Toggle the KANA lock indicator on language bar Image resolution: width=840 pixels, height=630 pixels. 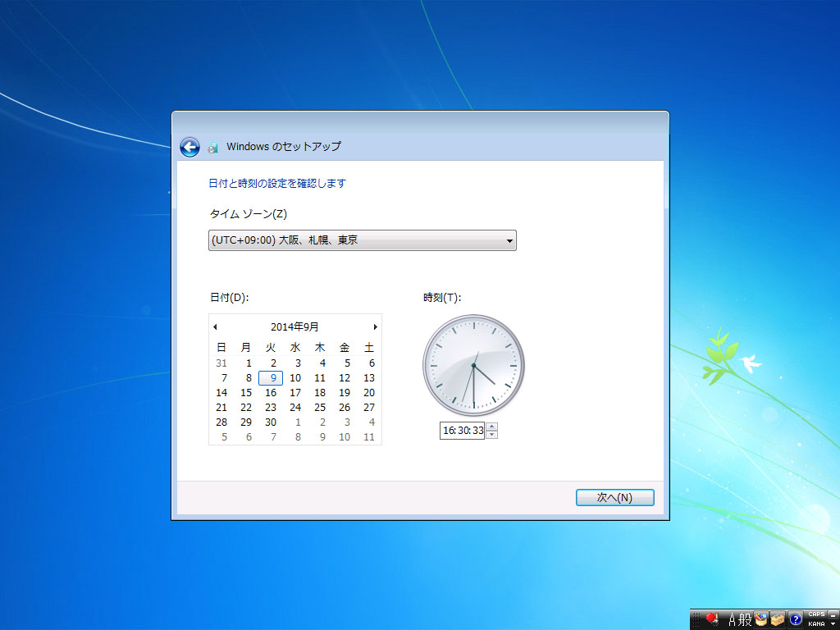(815, 624)
